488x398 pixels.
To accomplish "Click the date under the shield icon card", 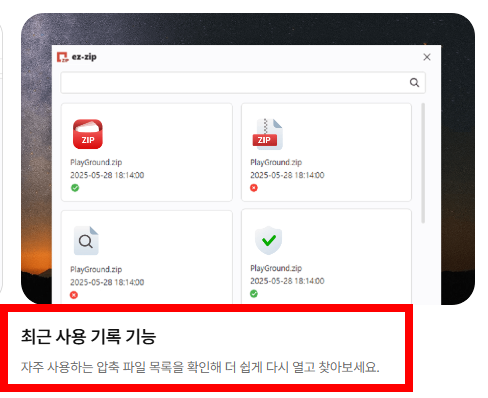I will [287, 281].
